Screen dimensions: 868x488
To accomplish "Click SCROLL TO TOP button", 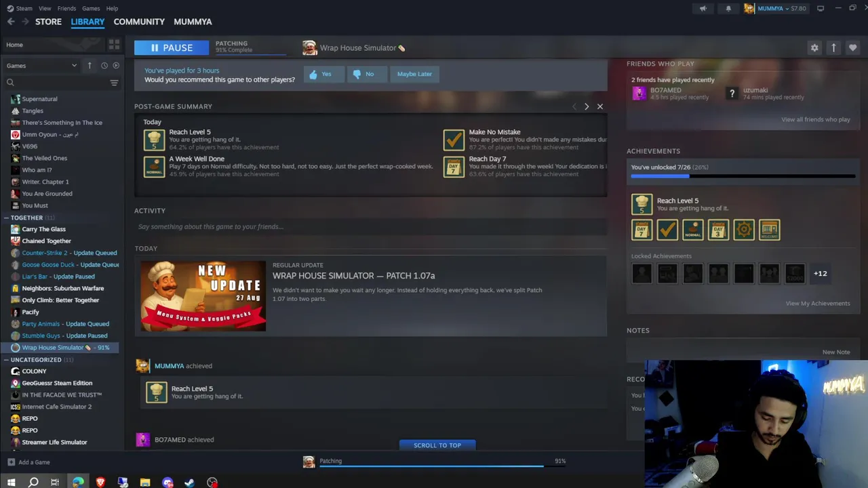I will 437,445.
